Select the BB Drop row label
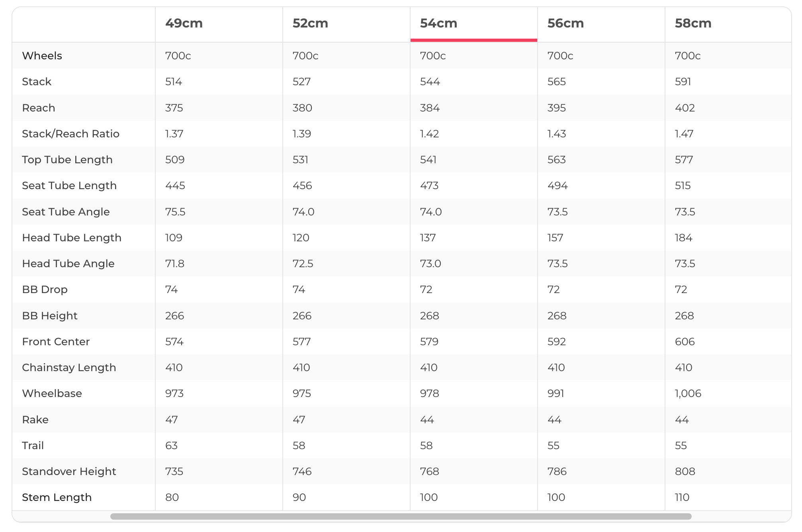Screen dimensions: 802x532 coord(45,289)
